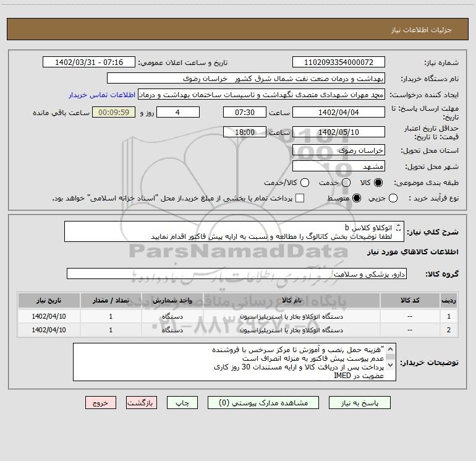Click row 2 unit cell دستگاه
Image resolution: width=476 pixels, height=461 pixels.
(172, 330)
